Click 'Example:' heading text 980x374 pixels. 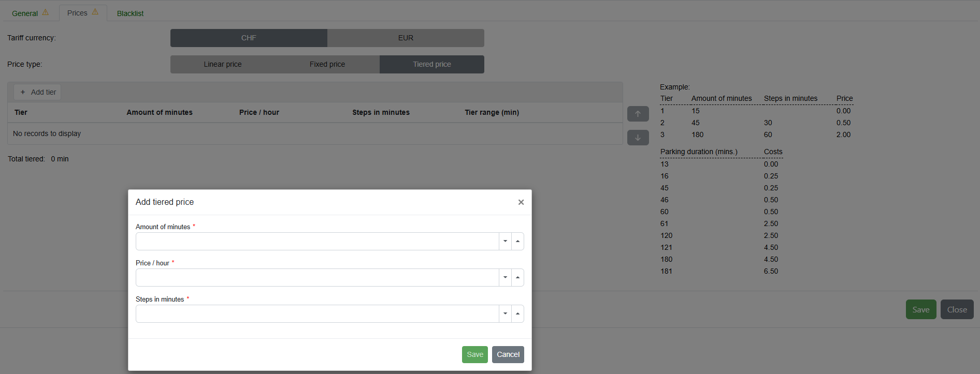point(674,87)
